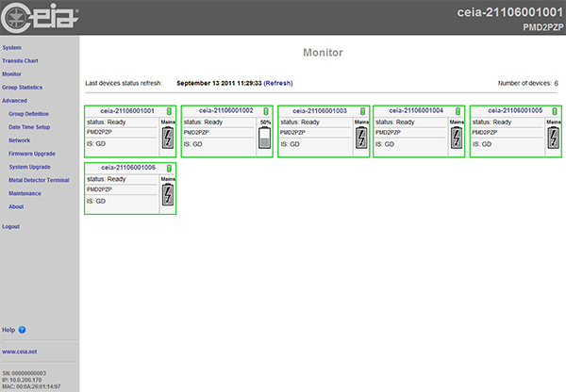Click green status indicator of ceia-21106001005
This screenshot has width=566, height=392.
click(x=555, y=111)
